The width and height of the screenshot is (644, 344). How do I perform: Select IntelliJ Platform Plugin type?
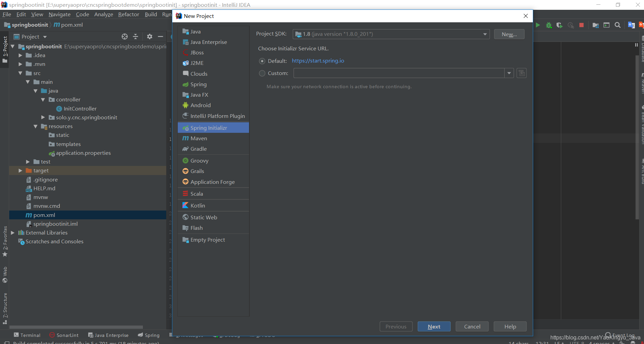(213, 116)
